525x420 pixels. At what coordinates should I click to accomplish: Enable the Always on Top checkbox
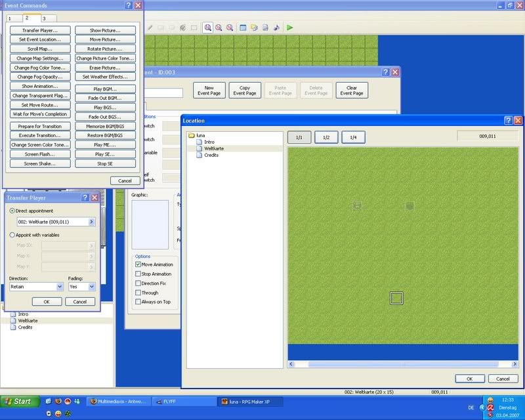tap(138, 301)
